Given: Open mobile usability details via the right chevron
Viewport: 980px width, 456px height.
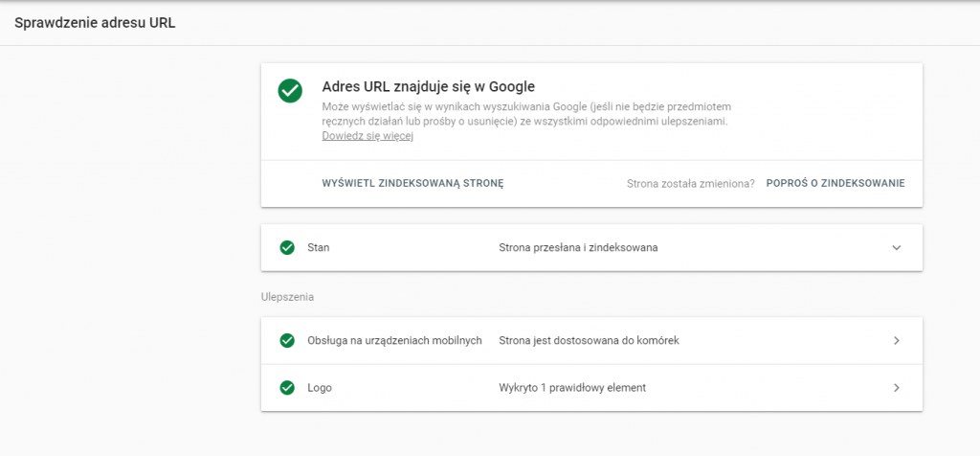Looking at the screenshot, I should [x=897, y=340].
